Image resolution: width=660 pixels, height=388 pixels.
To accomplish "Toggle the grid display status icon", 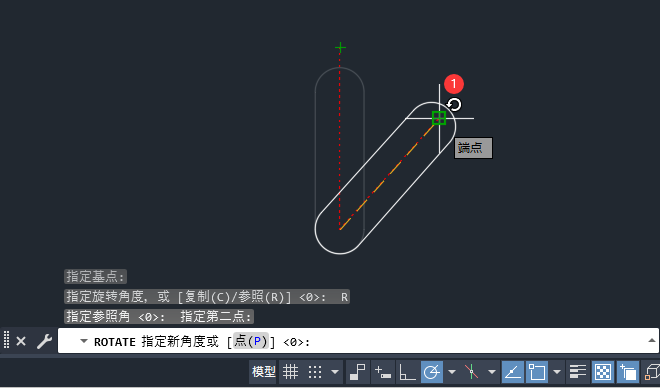I will tap(290, 372).
